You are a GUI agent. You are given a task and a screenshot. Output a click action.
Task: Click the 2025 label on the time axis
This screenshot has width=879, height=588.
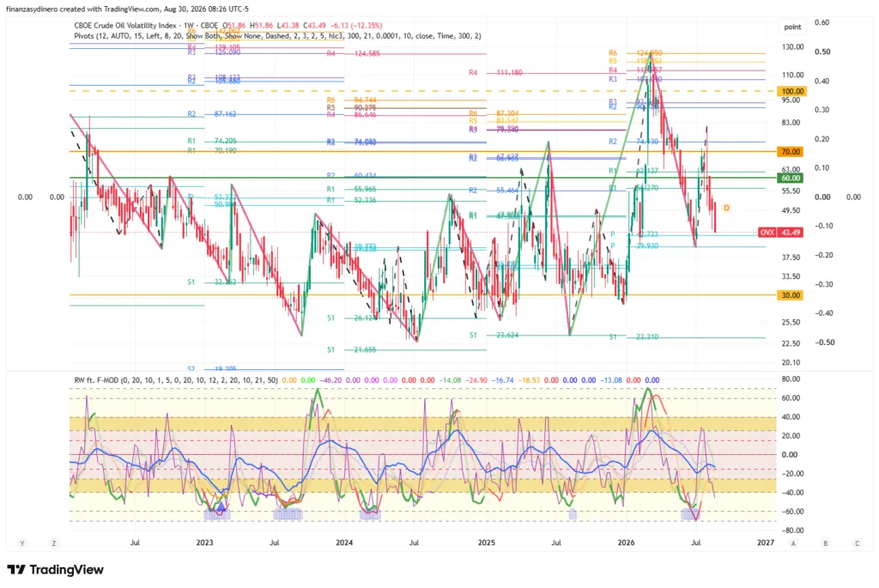tap(487, 543)
